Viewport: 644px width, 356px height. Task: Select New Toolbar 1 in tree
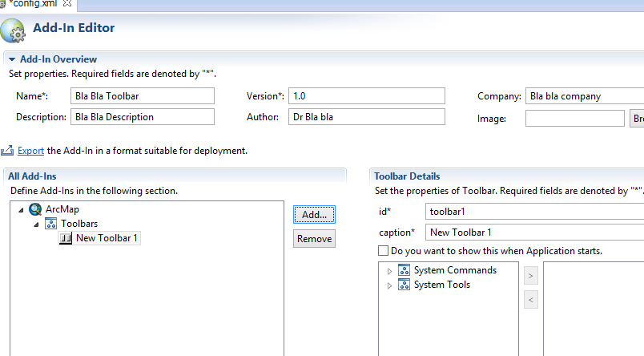(107, 238)
